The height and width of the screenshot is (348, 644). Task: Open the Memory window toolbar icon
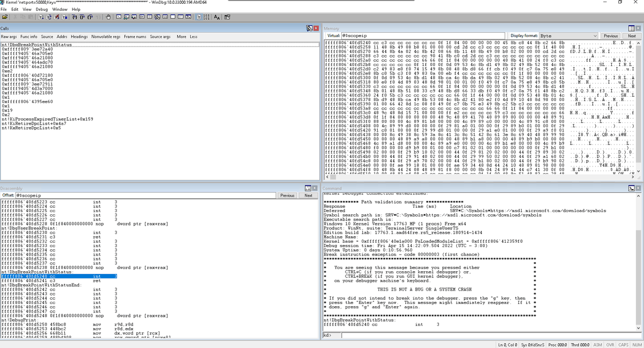pos(149,17)
